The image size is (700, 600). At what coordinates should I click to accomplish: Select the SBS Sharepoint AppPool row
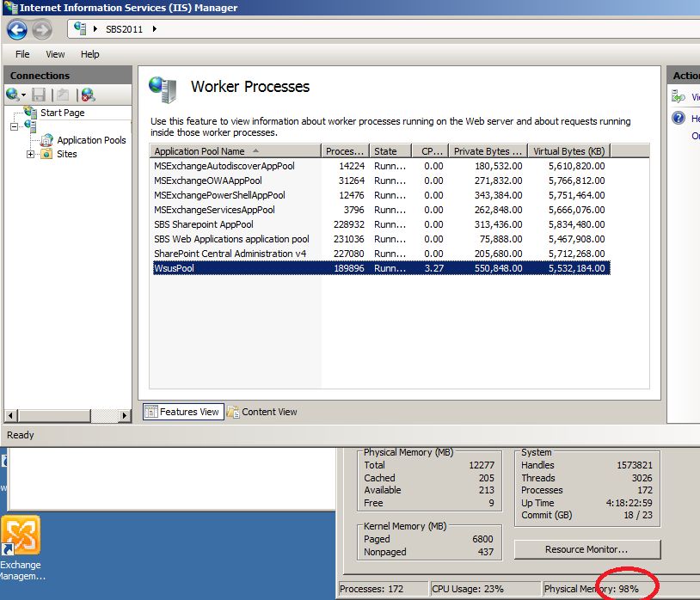click(382, 224)
